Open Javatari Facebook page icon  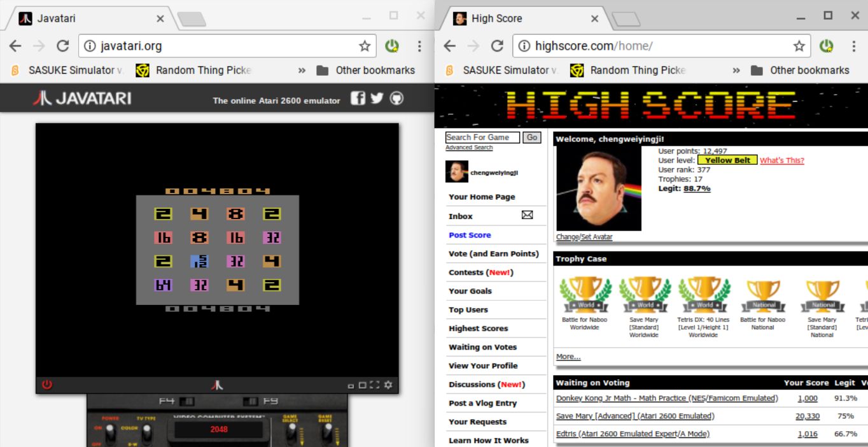click(358, 99)
